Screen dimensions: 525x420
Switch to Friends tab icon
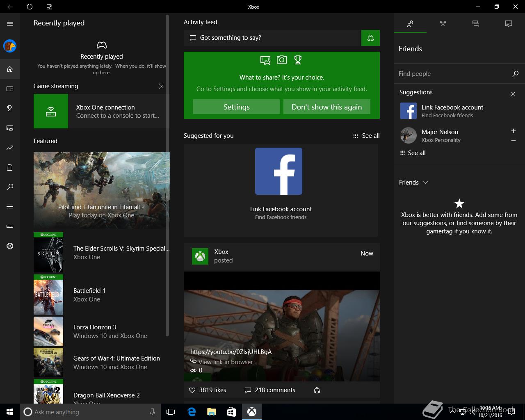(x=410, y=24)
